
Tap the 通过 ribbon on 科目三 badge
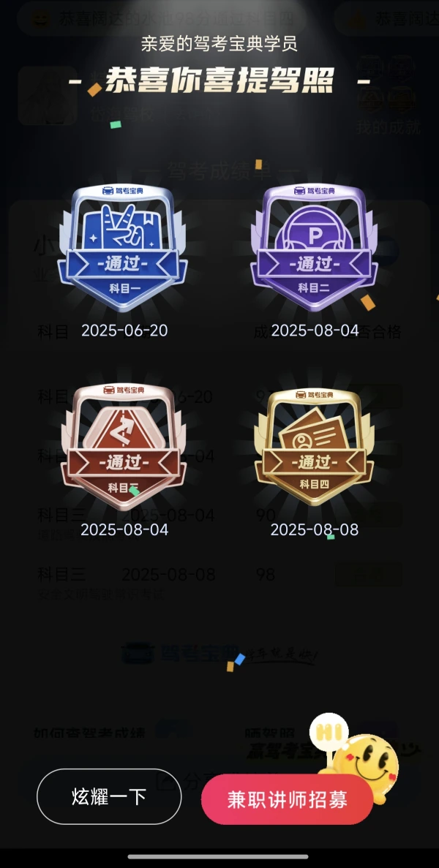tap(125, 461)
